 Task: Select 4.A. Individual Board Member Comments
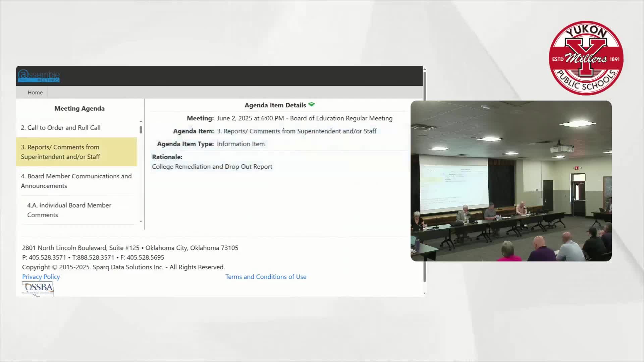(69, 210)
